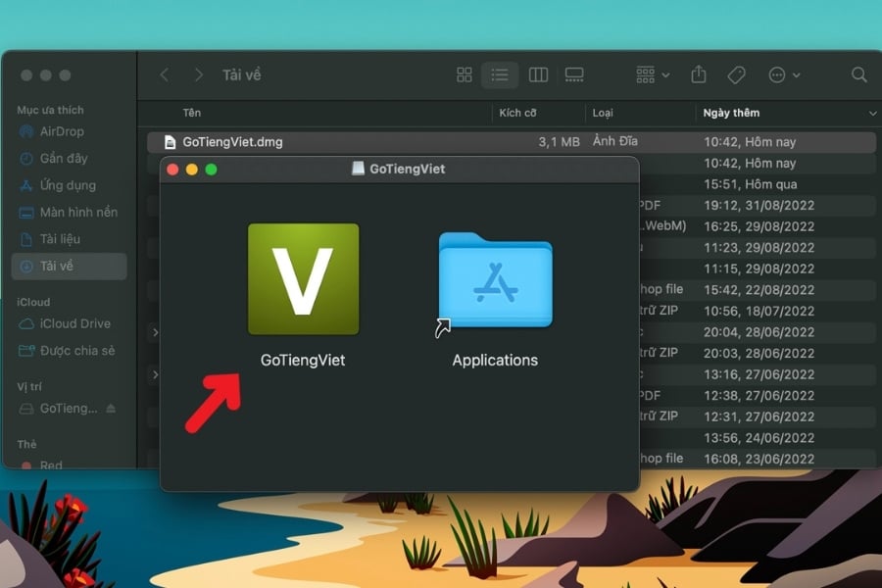Toggle sort order chevron on Ngày thêm

click(x=872, y=114)
